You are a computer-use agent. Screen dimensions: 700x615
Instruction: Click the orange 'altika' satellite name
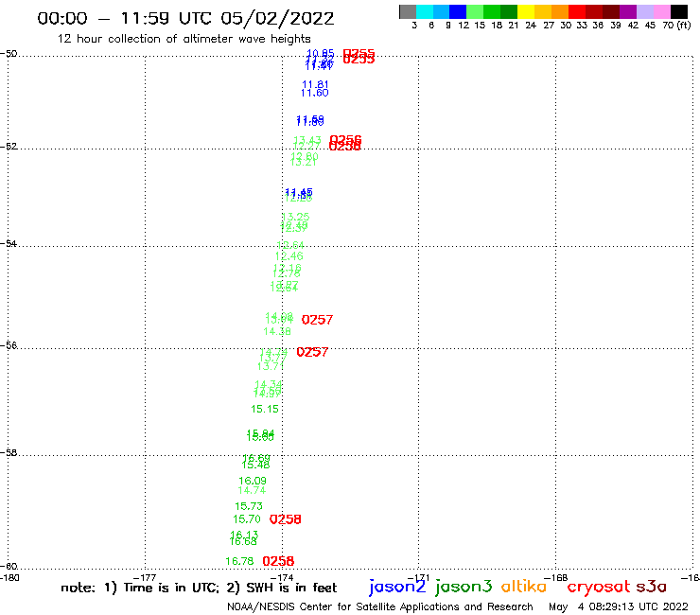[x=524, y=586]
